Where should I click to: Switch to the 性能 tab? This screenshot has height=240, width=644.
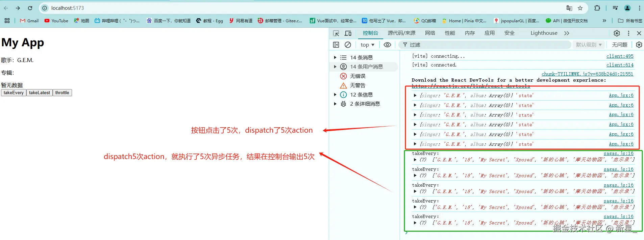point(450,33)
